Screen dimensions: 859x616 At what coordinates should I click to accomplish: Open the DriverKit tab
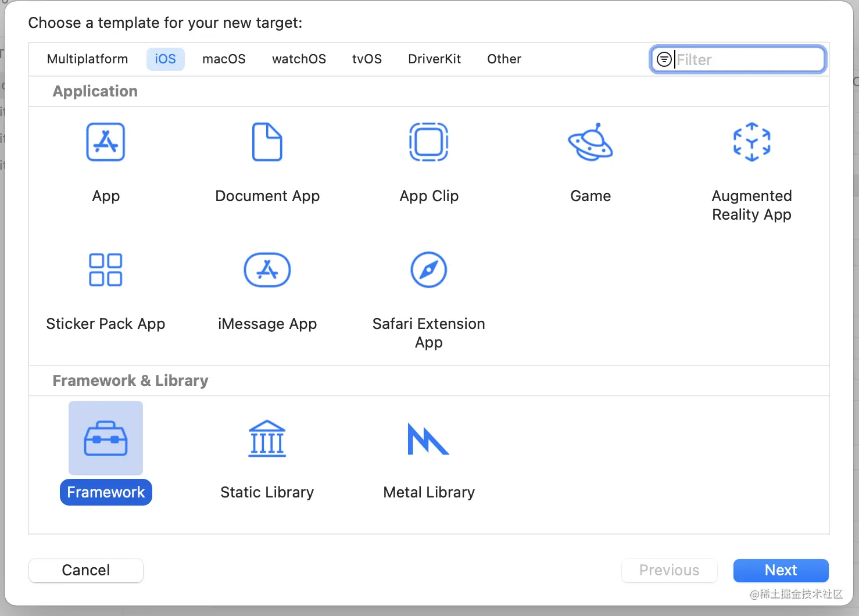click(434, 59)
